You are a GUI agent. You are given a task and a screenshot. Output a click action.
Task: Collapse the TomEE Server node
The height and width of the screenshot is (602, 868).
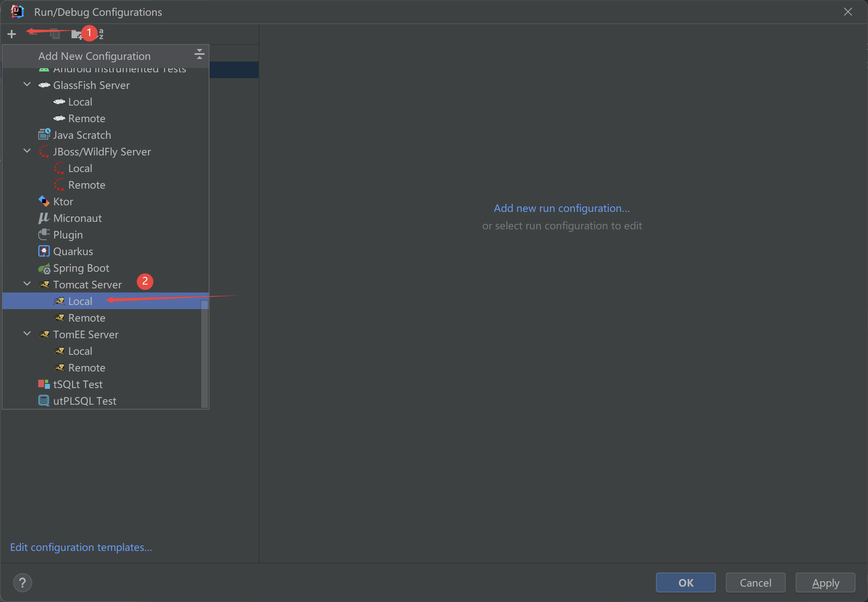coord(27,334)
